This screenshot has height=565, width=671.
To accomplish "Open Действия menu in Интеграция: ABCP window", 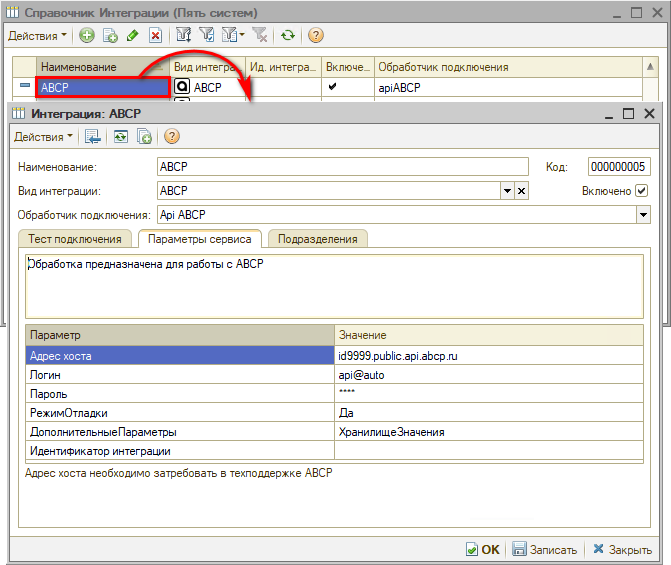I will click(43, 137).
